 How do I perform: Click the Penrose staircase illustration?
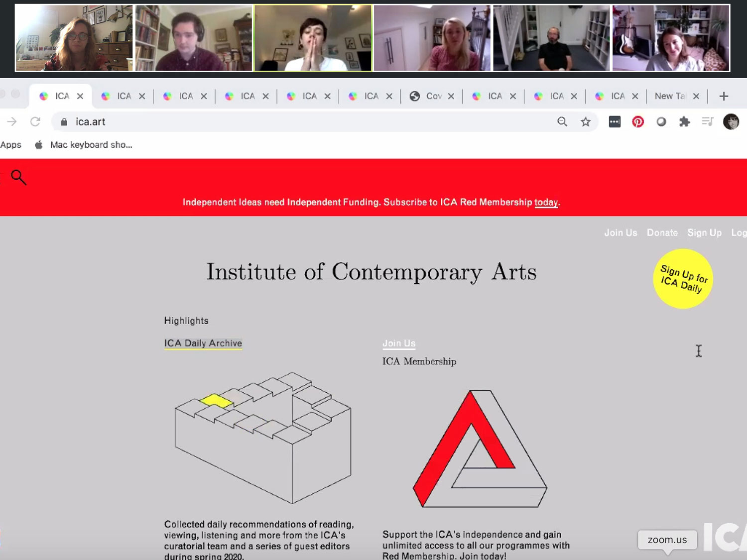[263, 438]
